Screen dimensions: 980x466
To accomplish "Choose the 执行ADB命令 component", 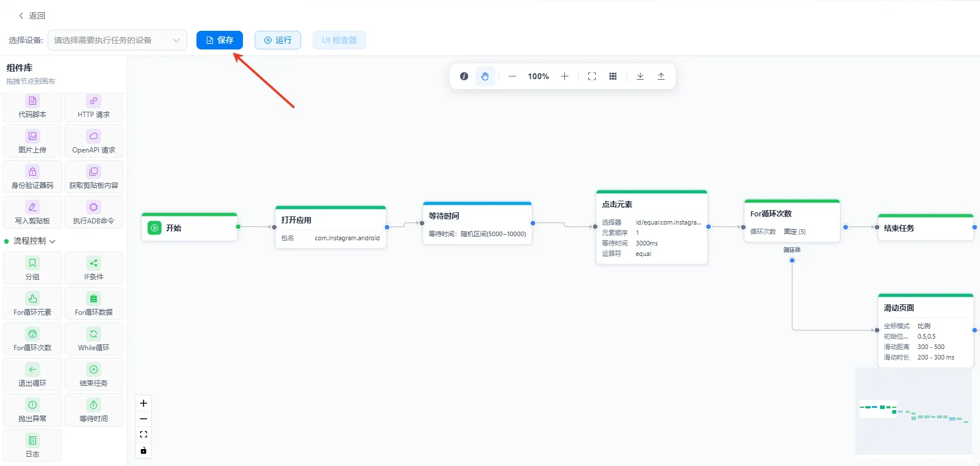I will (94, 213).
